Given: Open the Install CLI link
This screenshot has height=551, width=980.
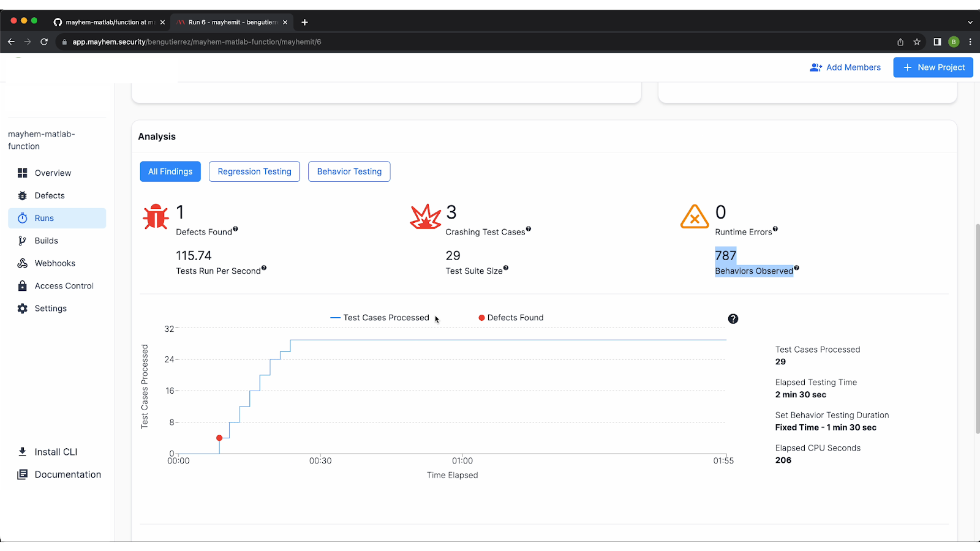Looking at the screenshot, I should click(56, 452).
